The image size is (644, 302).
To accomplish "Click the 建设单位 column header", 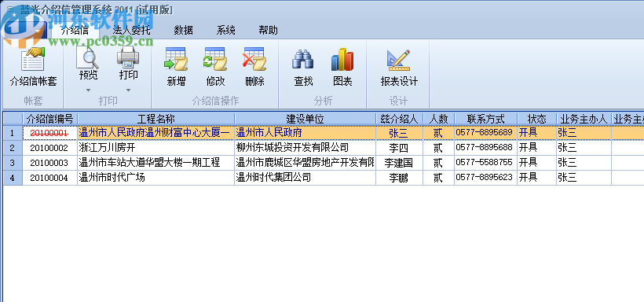I will pyautogui.click(x=306, y=119).
